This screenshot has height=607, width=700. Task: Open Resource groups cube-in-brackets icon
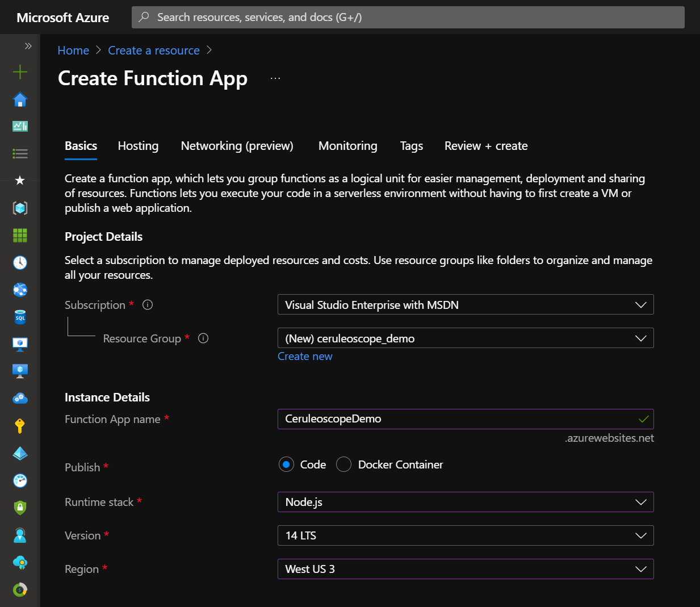[x=20, y=208]
